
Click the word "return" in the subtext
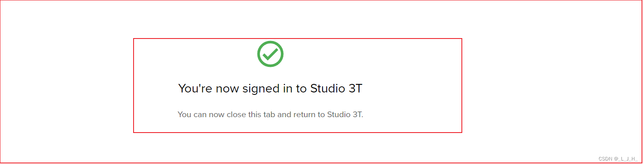304,115
